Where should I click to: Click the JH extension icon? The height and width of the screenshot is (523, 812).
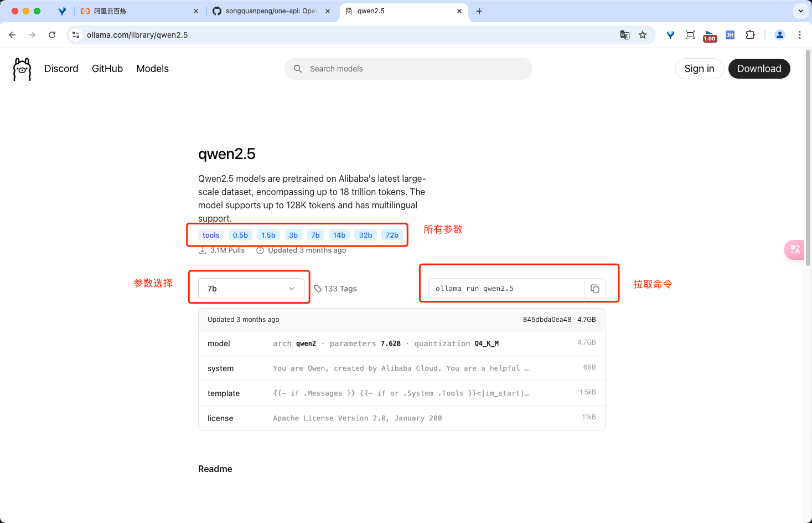pos(730,35)
